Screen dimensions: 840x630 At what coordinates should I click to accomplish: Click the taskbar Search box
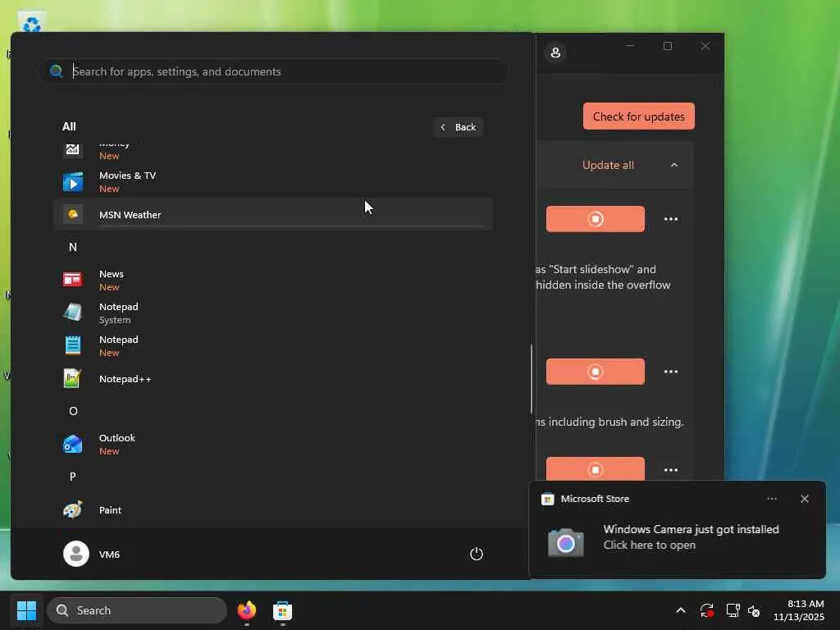(x=137, y=610)
